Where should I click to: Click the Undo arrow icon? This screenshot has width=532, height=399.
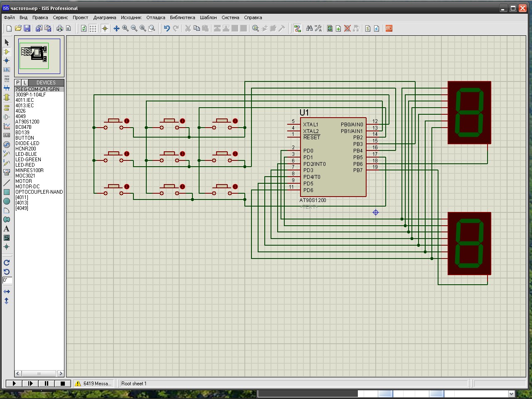167,28
